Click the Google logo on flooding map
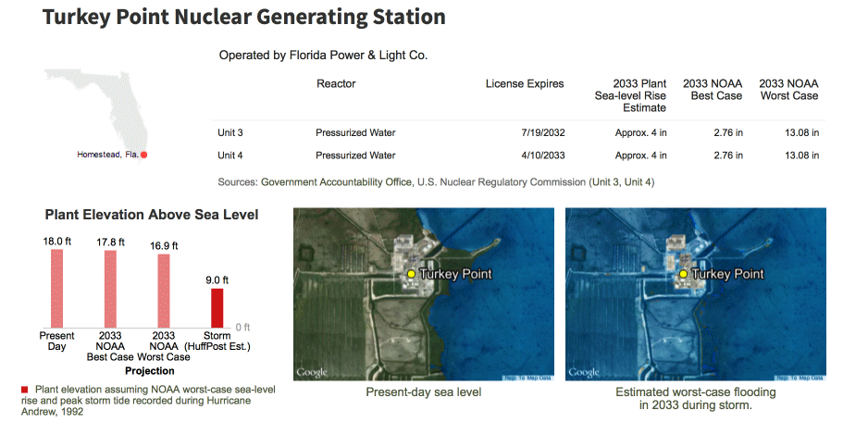 [584, 372]
